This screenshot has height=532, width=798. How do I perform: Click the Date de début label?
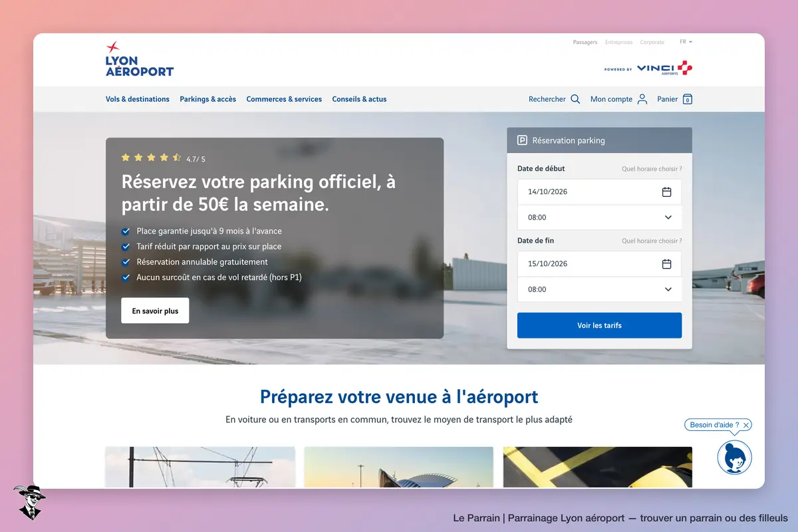coord(541,169)
